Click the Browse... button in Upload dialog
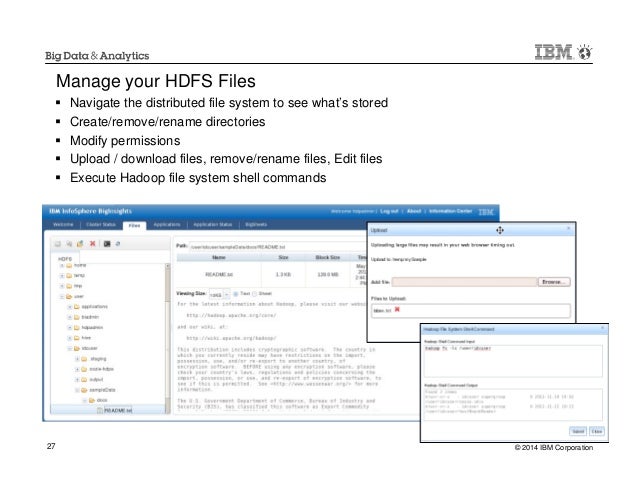The width and height of the screenshot is (638, 493). tap(554, 282)
